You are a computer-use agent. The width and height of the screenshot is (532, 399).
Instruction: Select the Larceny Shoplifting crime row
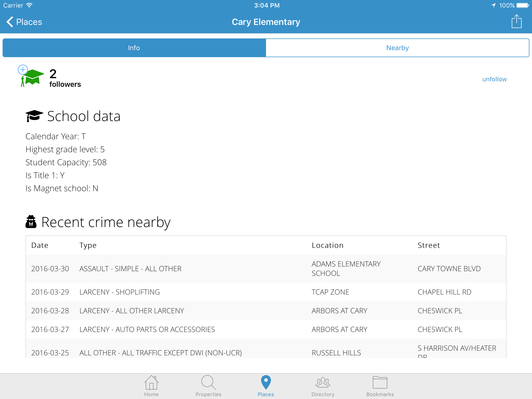(x=266, y=292)
